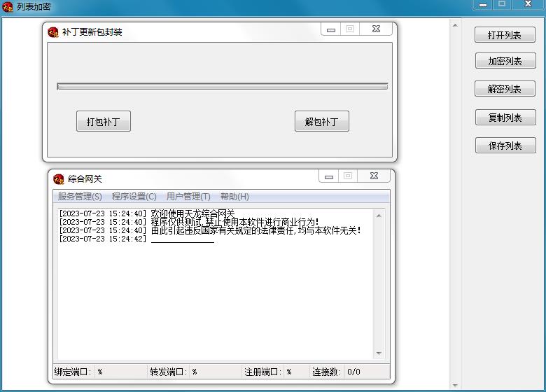Image resolution: width=546 pixels, height=392 pixels.
Task: Open the 程序设置(C) menu
Action: tap(134, 197)
